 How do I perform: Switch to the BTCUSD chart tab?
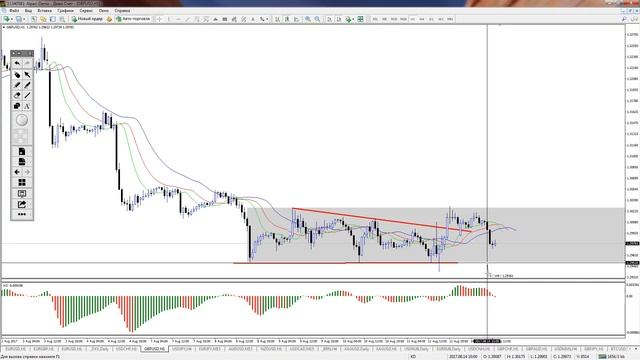click(x=618, y=349)
